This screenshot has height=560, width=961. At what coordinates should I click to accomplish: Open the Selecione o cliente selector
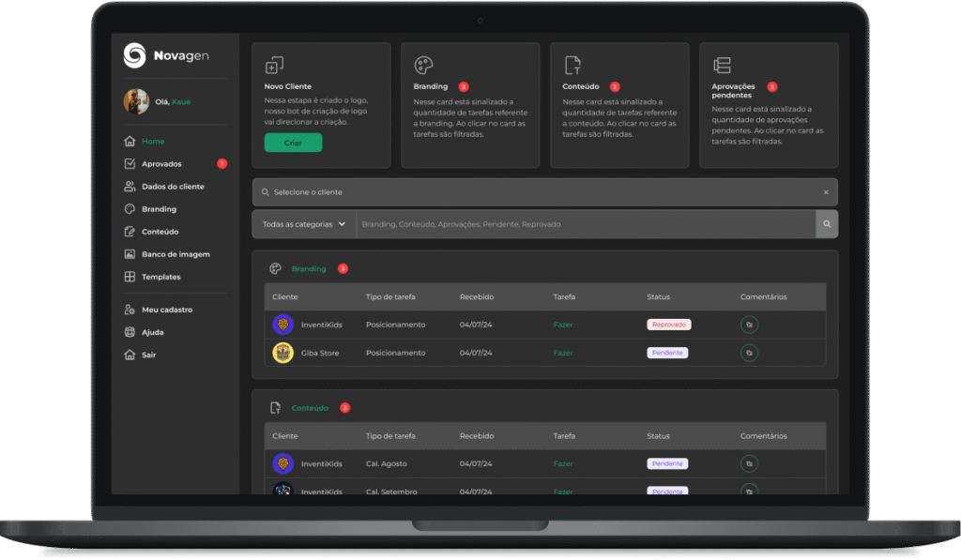coord(535,192)
